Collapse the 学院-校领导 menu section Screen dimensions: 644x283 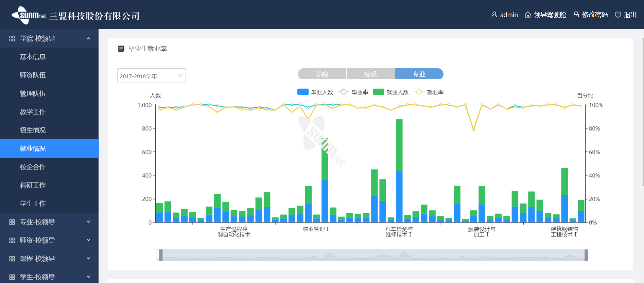tap(88, 39)
